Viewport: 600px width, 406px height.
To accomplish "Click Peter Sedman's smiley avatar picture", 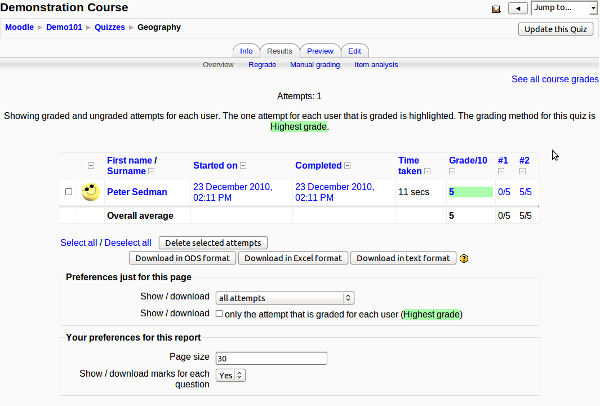I will point(90,191).
